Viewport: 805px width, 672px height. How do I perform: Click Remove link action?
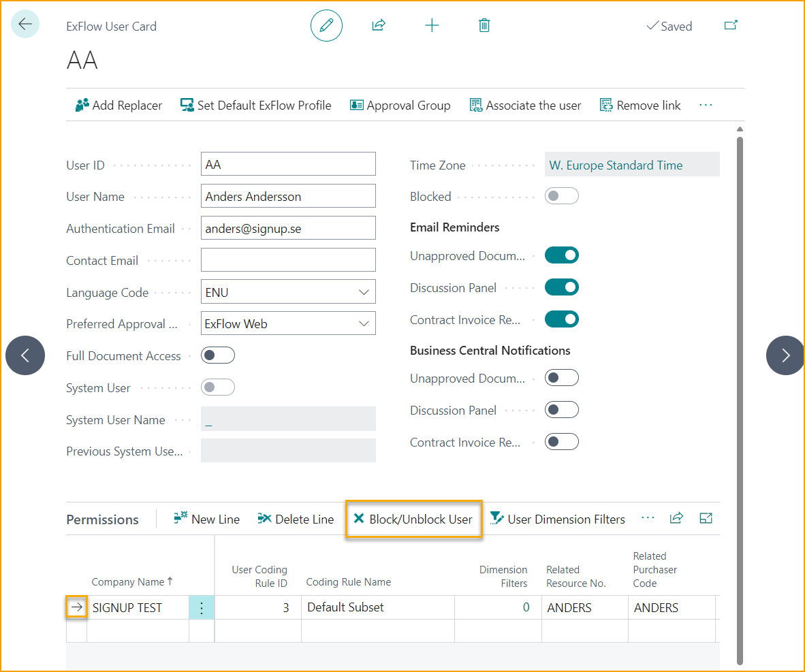pos(640,106)
